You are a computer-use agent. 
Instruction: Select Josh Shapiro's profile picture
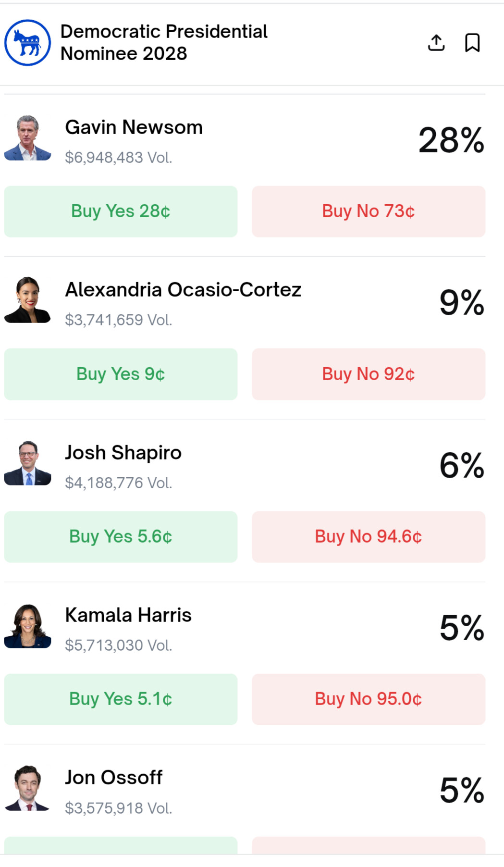[27, 463]
